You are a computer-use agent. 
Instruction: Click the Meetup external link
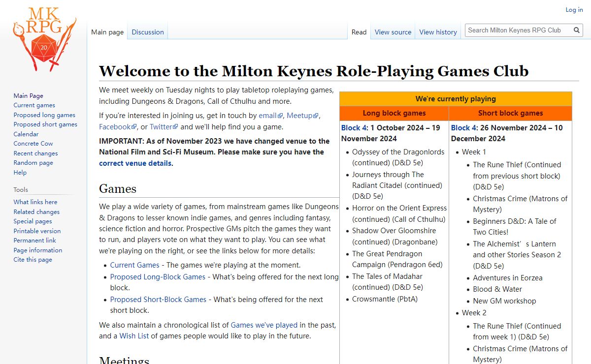[302, 116]
